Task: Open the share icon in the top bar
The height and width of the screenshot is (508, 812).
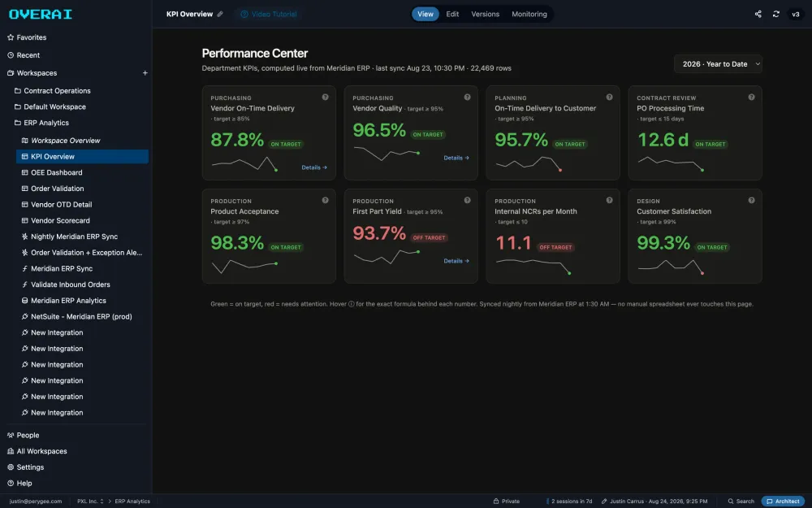Action: tap(758, 14)
